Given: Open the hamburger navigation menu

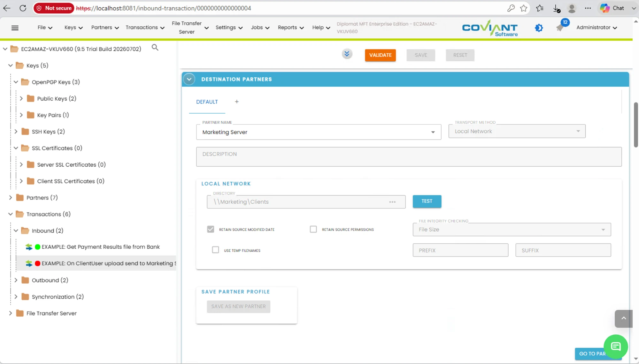Looking at the screenshot, I should [x=15, y=28].
